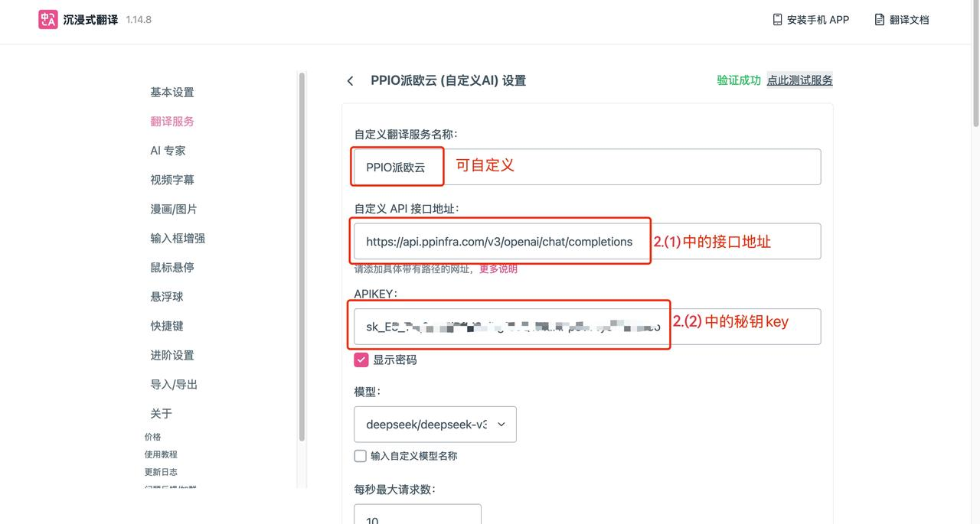This screenshot has width=980, height=524.
Task: Select 基本设置 in the sidebar
Action: pyautogui.click(x=172, y=93)
